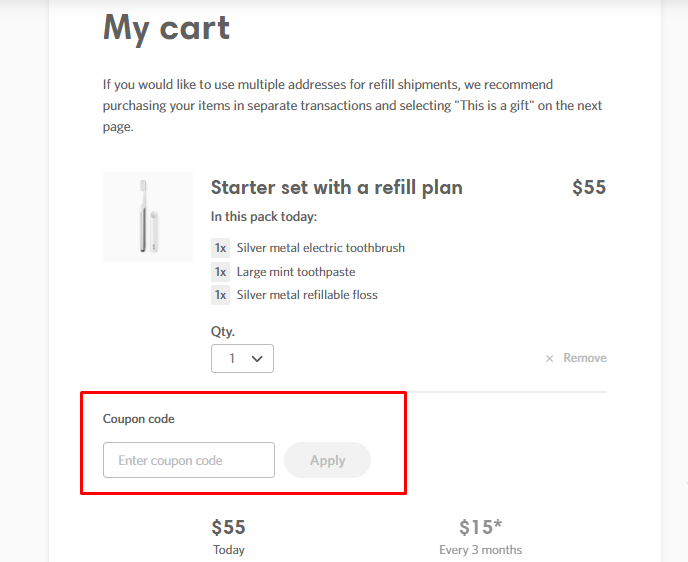Click the Qty. label above dropdown
This screenshot has height=562, width=688.
click(223, 331)
